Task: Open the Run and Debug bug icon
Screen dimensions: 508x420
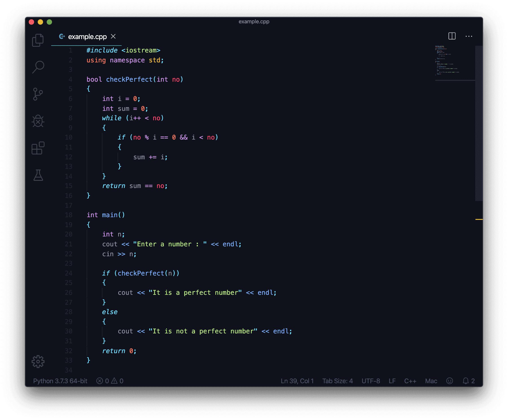Action: tap(38, 121)
